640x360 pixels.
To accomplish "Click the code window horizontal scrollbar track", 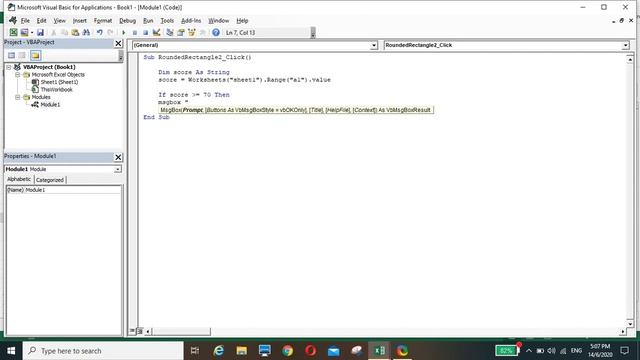I will (415, 331).
